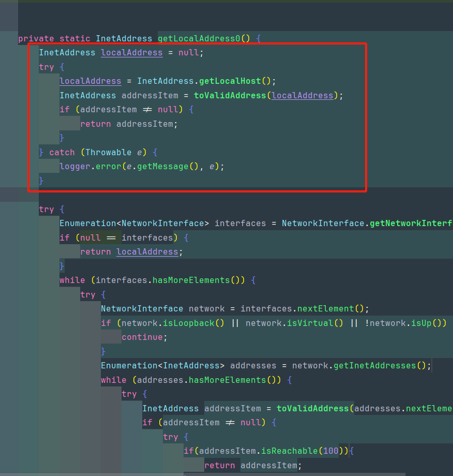The image size is (453, 476).
Task: Click the 100 timeout argument
Action: click(331, 451)
